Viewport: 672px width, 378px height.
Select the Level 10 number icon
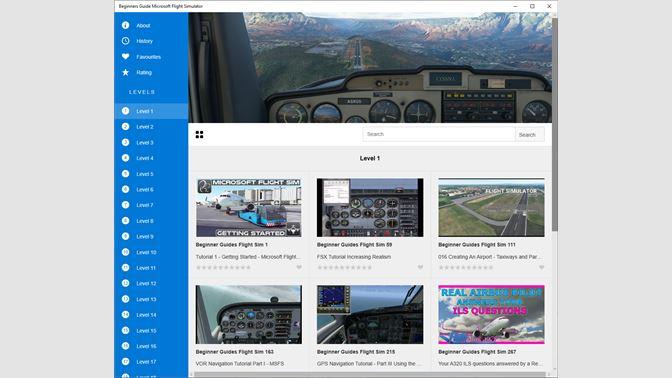tap(125, 252)
